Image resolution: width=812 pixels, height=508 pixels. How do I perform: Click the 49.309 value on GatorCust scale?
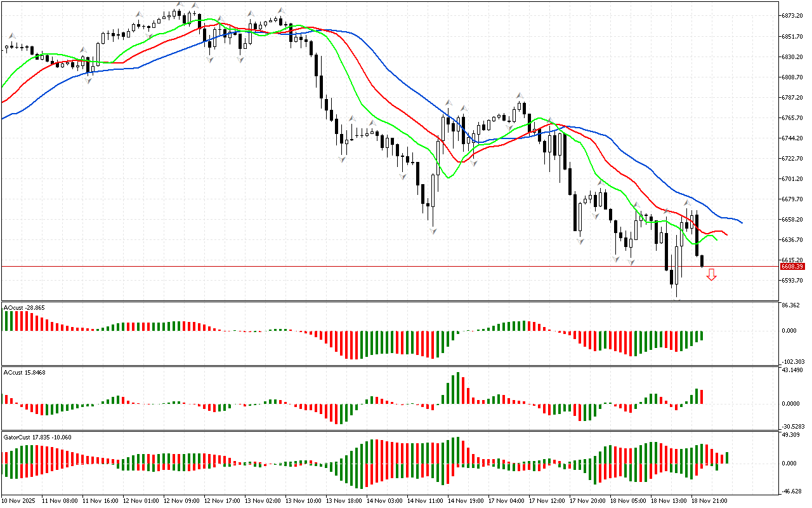792,435
